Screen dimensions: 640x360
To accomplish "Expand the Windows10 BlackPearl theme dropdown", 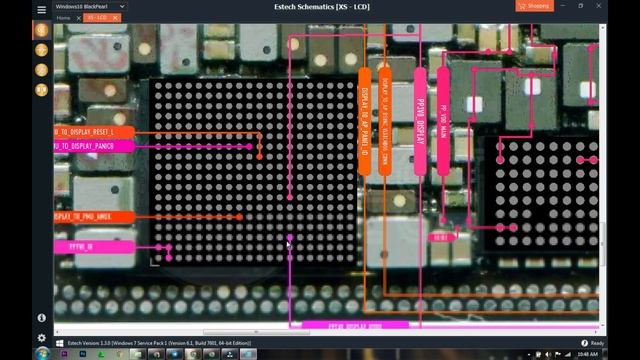I will 90,7.
